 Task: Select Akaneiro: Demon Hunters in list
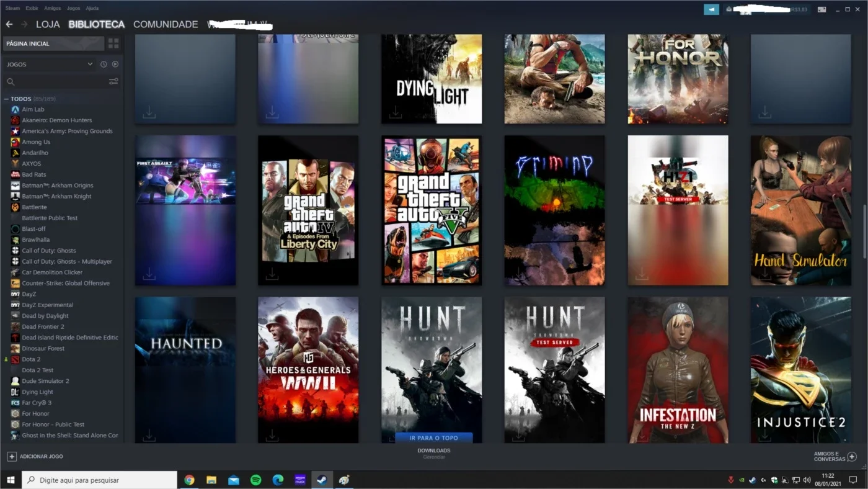click(x=57, y=120)
